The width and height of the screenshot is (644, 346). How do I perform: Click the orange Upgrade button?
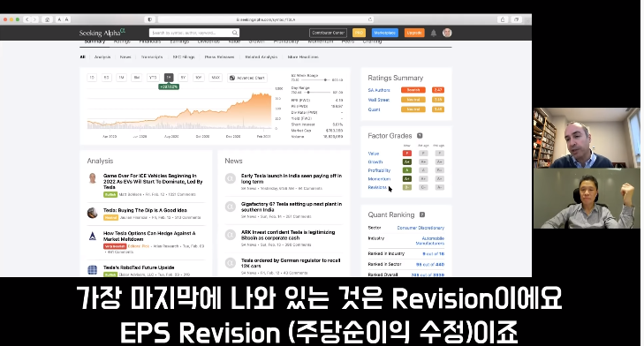[414, 33]
